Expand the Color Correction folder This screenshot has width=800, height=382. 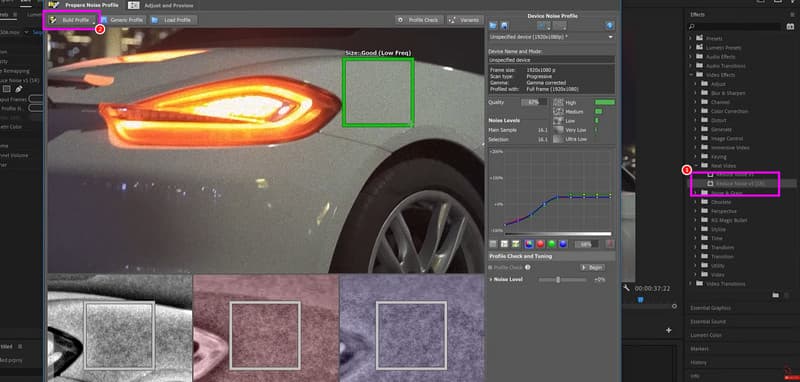pyautogui.click(x=696, y=111)
